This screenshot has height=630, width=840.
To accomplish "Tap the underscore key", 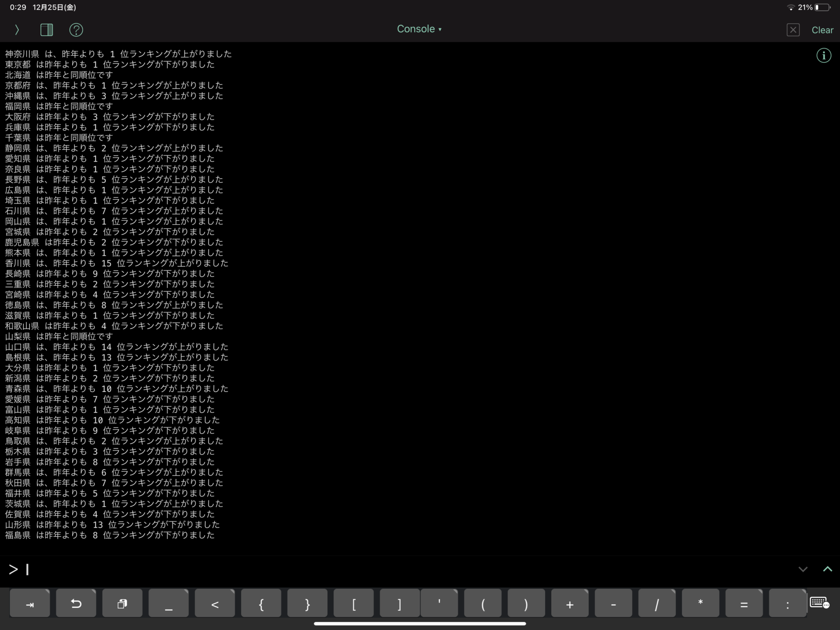I will pos(168,603).
